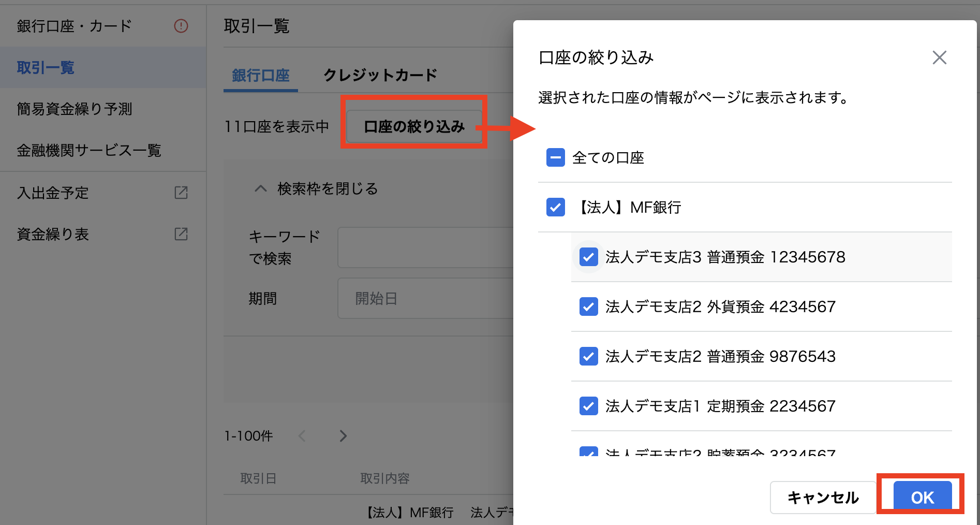The width and height of the screenshot is (980, 525).
Task: Click the 取引内容 column header
Action: 385,478
